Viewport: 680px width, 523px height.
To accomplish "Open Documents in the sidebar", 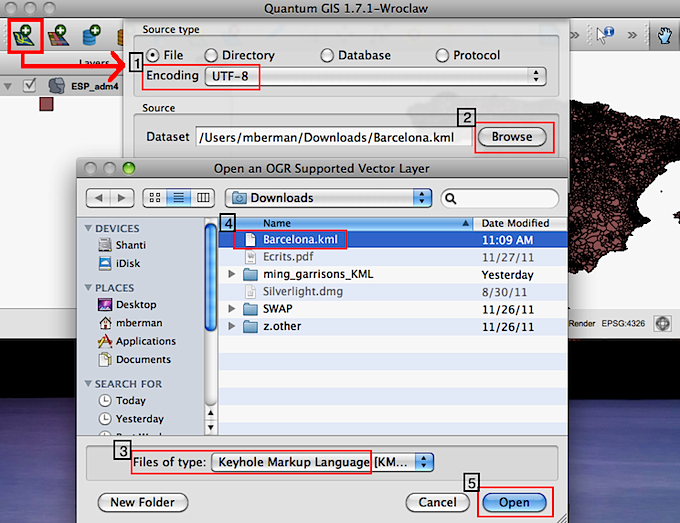I will (x=134, y=360).
